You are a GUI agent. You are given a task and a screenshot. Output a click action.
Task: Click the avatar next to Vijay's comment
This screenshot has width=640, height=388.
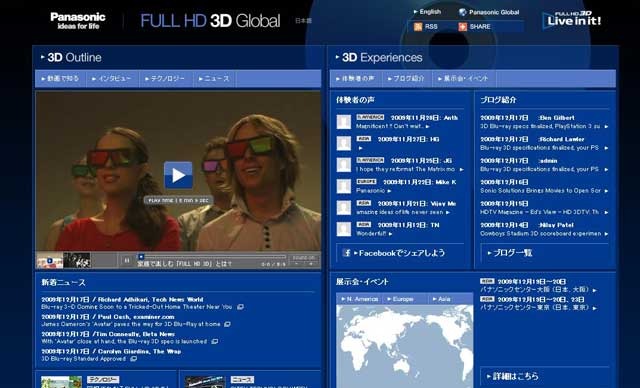click(x=344, y=208)
